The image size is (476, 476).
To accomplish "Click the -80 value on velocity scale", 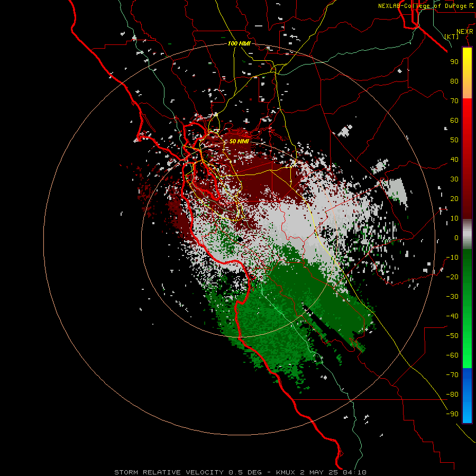I will click(x=452, y=395).
